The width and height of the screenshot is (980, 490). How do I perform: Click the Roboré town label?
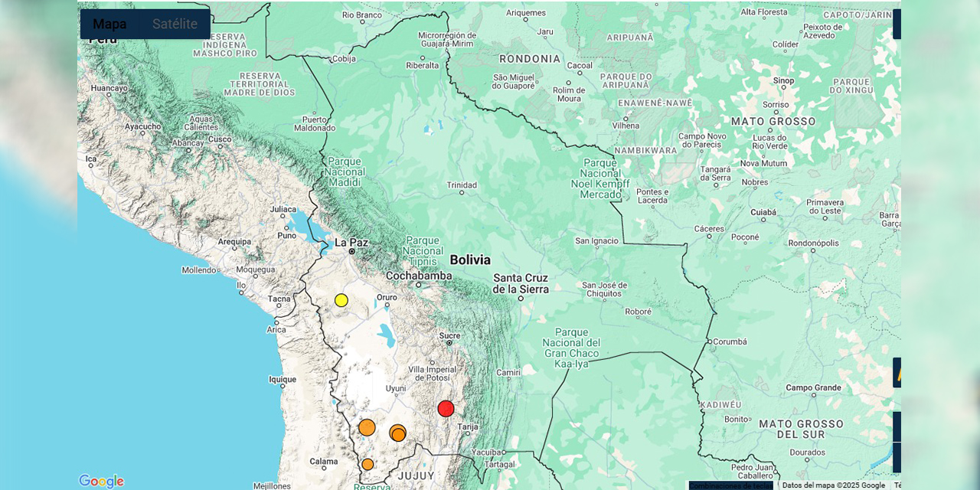tap(638, 312)
